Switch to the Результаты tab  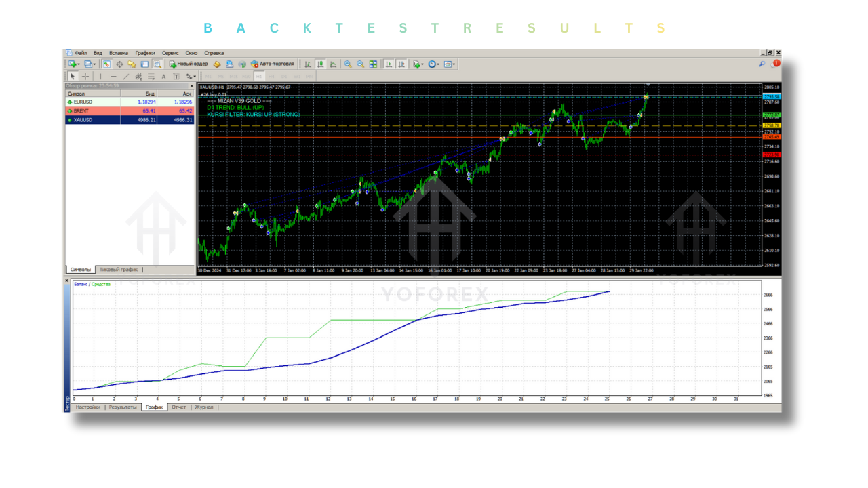[x=123, y=407]
